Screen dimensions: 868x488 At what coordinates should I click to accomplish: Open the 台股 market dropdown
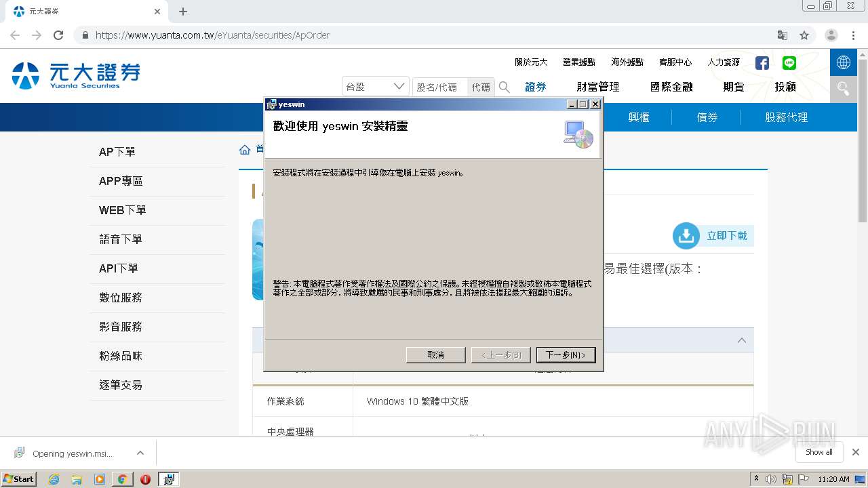pyautogui.click(x=376, y=87)
